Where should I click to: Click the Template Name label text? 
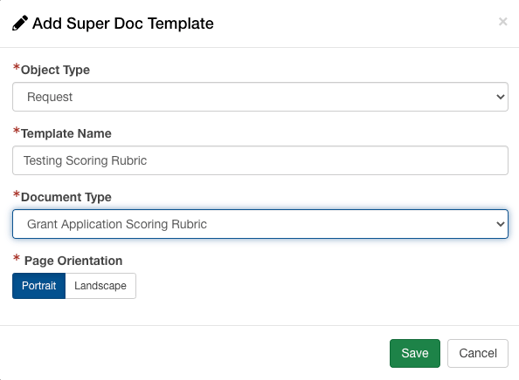coord(66,133)
